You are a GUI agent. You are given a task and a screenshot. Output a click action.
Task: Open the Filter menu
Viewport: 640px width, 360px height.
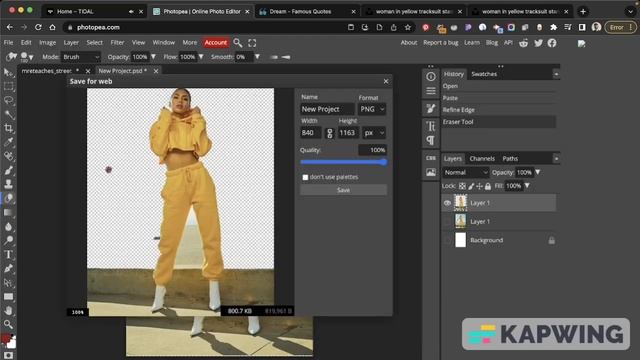point(117,42)
